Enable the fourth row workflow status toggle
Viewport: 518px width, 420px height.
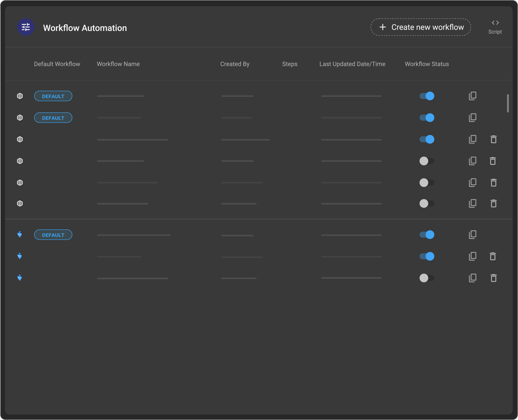pos(427,161)
